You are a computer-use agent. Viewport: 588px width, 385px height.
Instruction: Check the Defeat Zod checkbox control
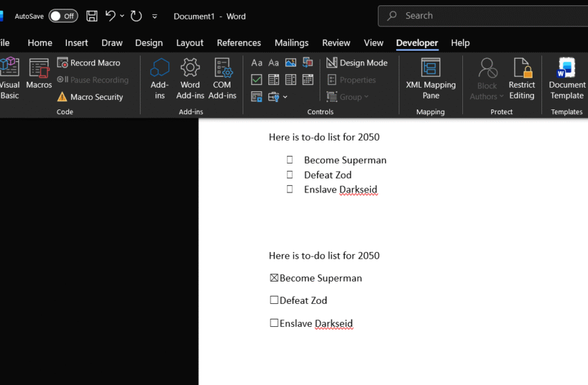coord(274,300)
